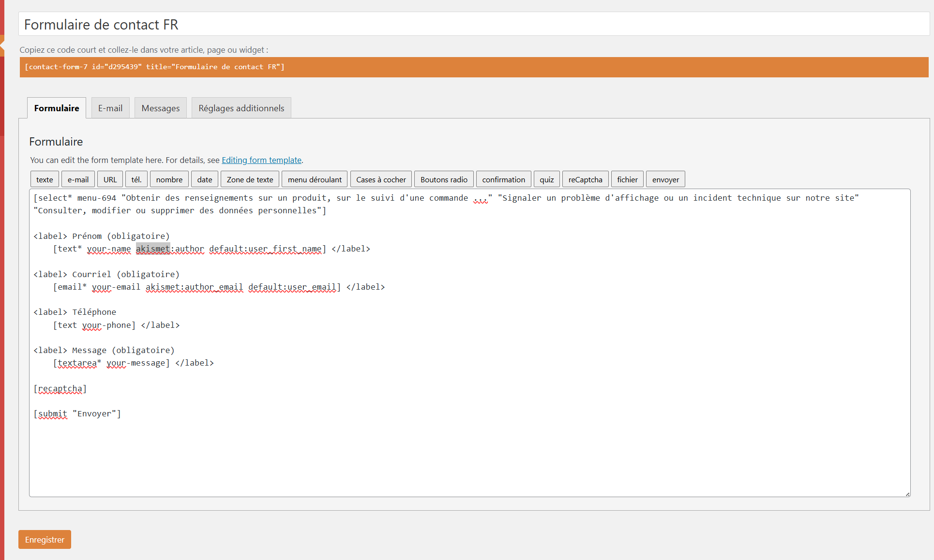Insert a 'nombre' number field
934x560 pixels.
pos(169,179)
